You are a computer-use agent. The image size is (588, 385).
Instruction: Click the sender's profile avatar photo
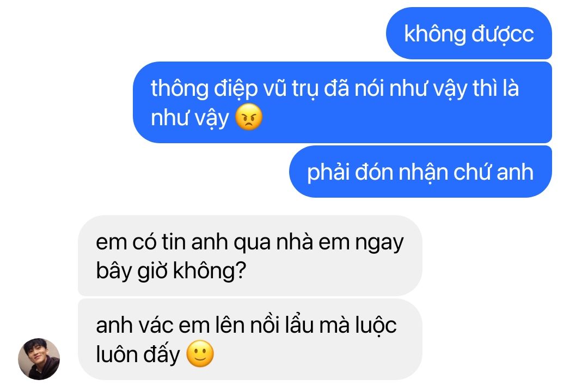pos(39,359)
